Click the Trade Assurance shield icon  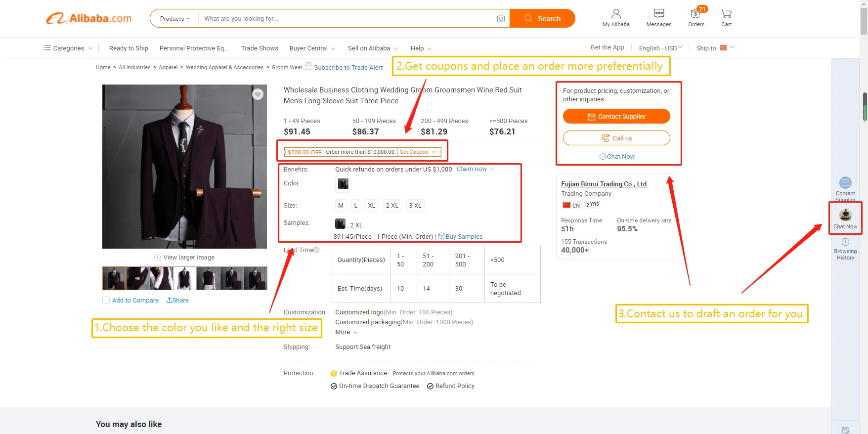point(334,373)
